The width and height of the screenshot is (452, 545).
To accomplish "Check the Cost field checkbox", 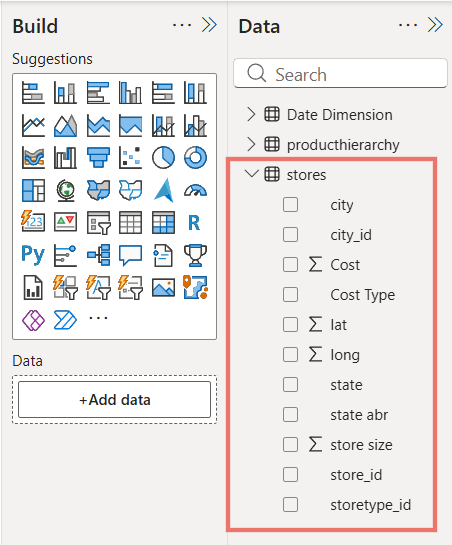I will click(290, 265).
